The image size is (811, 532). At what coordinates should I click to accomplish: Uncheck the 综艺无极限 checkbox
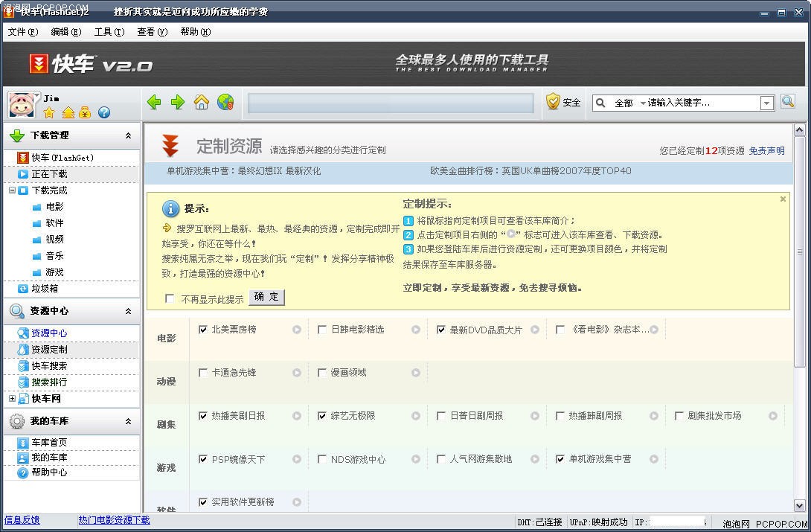(321, 416)
